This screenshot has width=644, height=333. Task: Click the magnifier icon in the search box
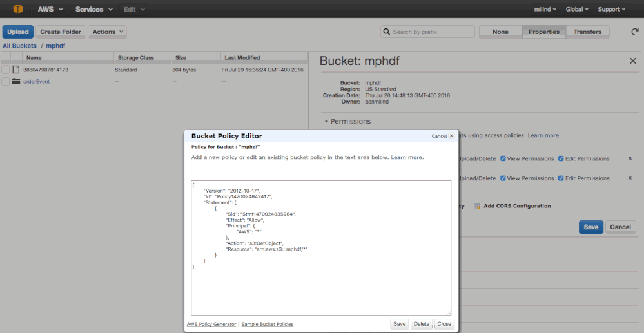[387, 32]
